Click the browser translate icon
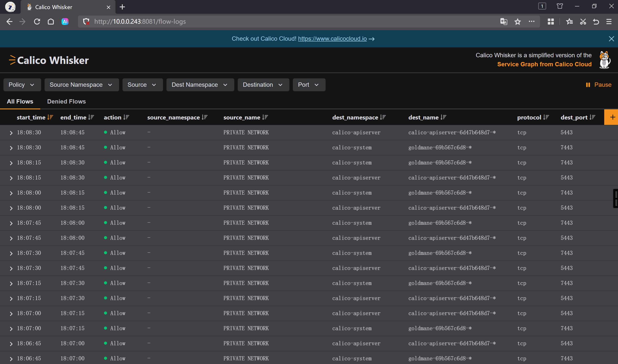Image resolution: width=618 pixels, height=364 pixels. click(503, 22)
